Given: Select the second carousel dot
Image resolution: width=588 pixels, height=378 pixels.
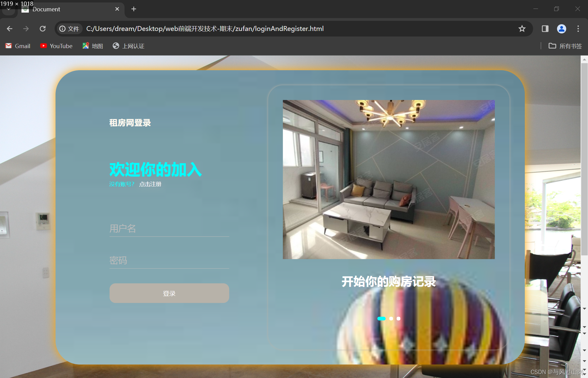Looking at the screenshot, I should [x=391, y=319].
